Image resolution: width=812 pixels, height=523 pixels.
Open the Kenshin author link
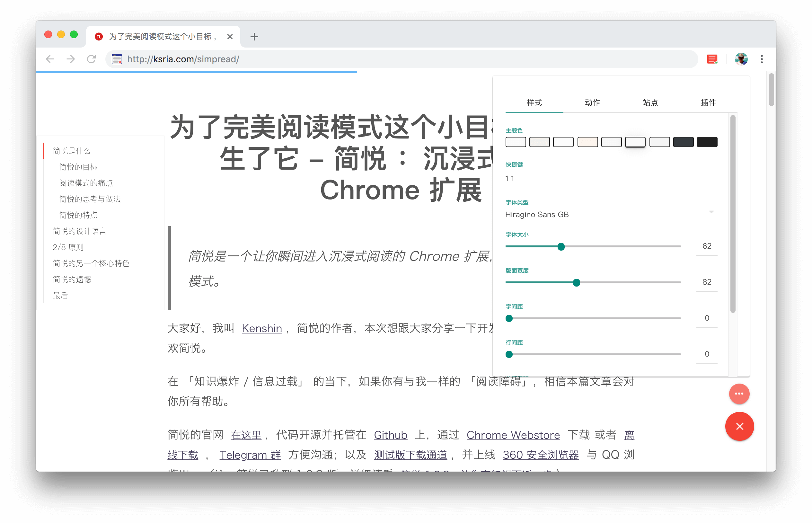[262, 328]
